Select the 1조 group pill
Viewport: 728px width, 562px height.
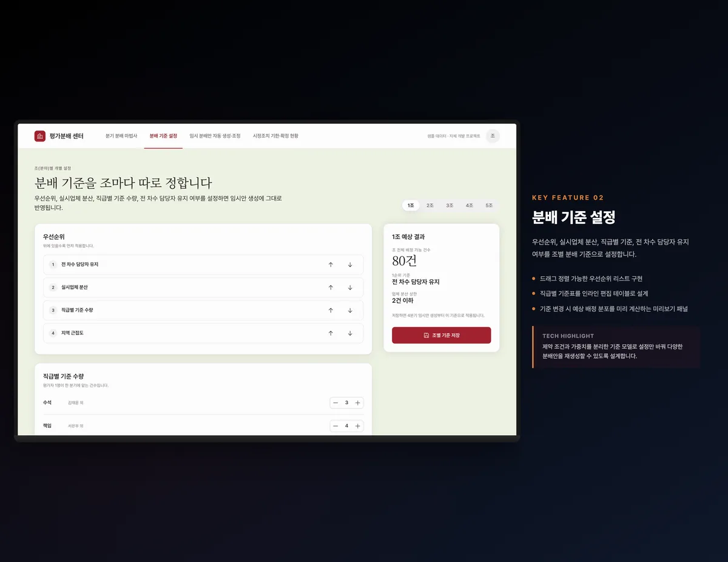[411, 206]
